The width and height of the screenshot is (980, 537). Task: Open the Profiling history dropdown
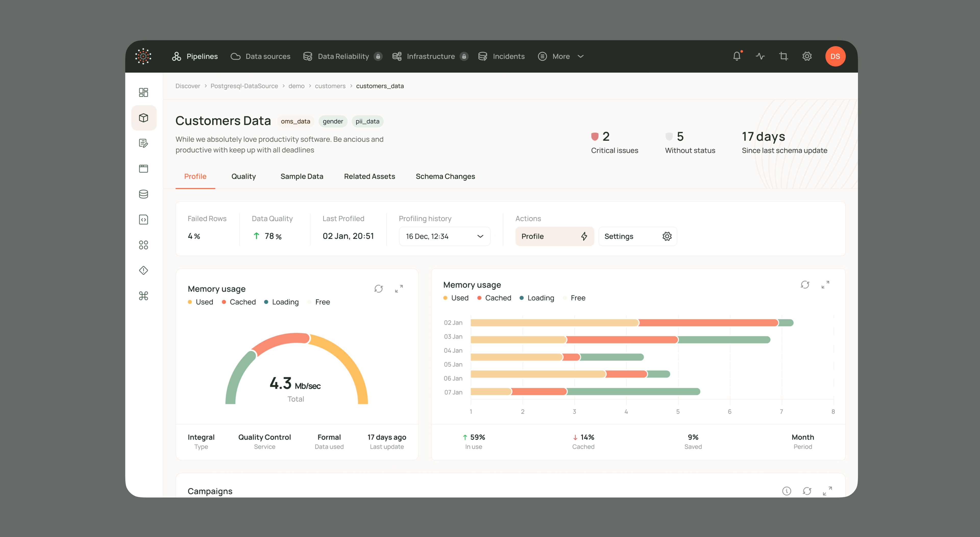point(444,236)
